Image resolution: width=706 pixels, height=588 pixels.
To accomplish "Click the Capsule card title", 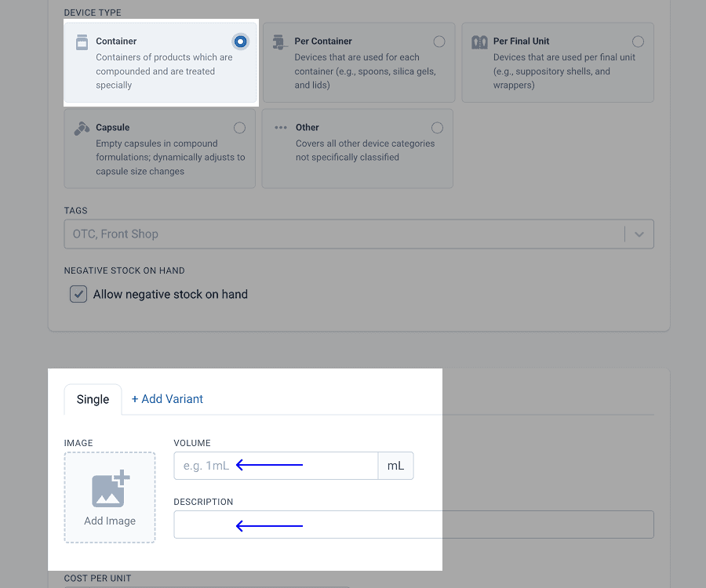I will point(112,128).
